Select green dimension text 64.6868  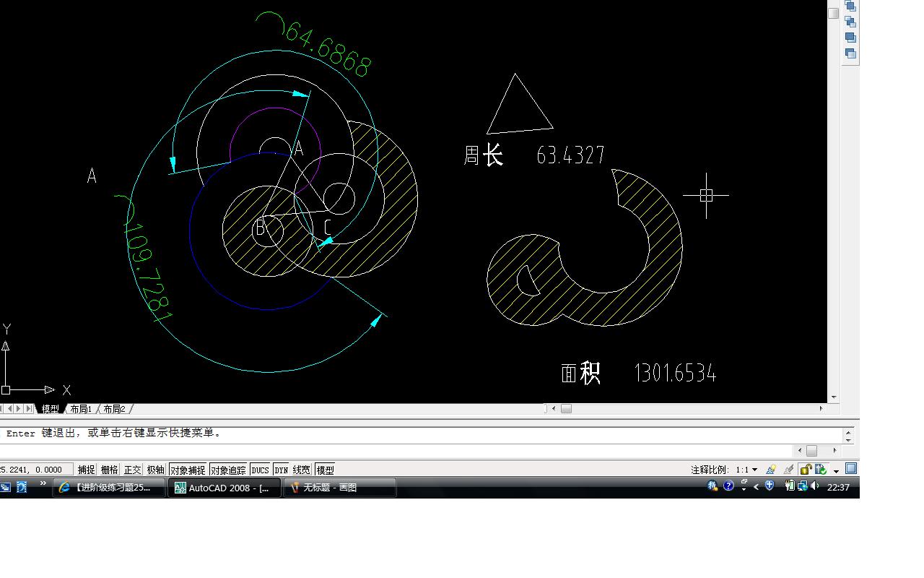(x=328, y=49)
